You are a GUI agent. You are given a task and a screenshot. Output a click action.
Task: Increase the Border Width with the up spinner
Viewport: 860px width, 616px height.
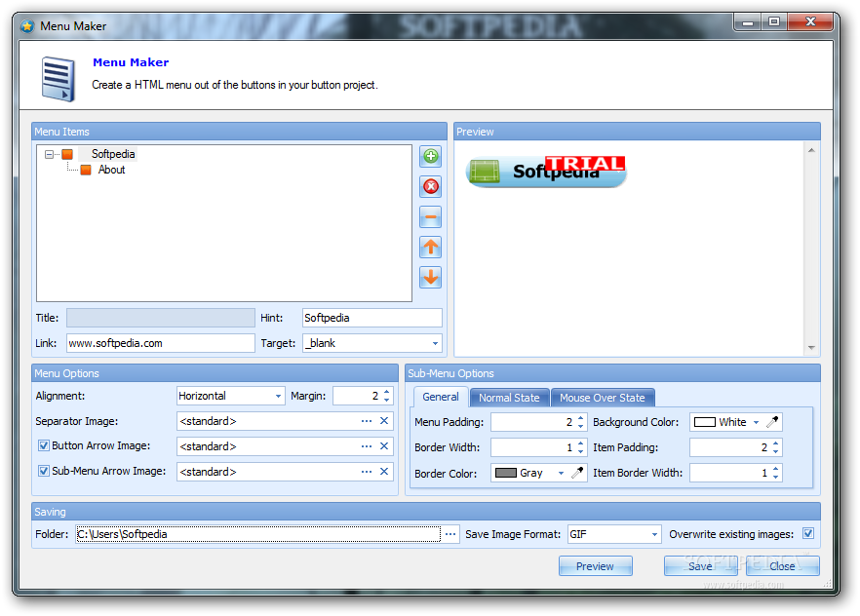click(x=581, y=443)
